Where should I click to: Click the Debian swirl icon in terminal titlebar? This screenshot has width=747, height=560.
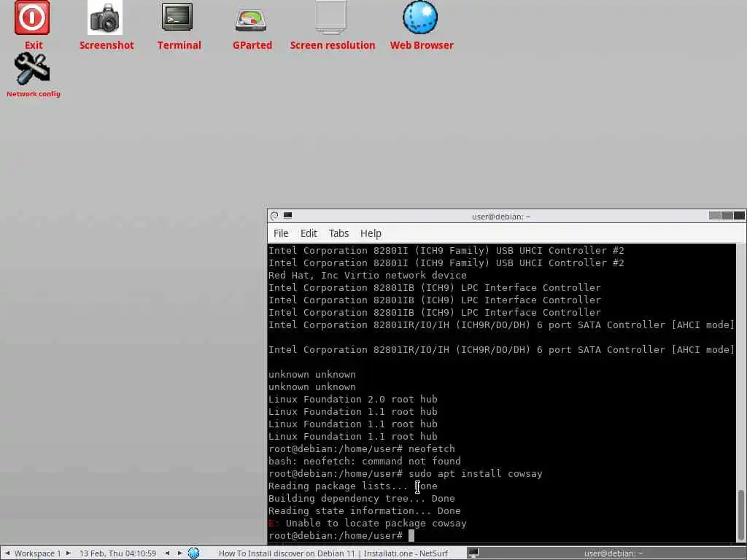point(274,216)
